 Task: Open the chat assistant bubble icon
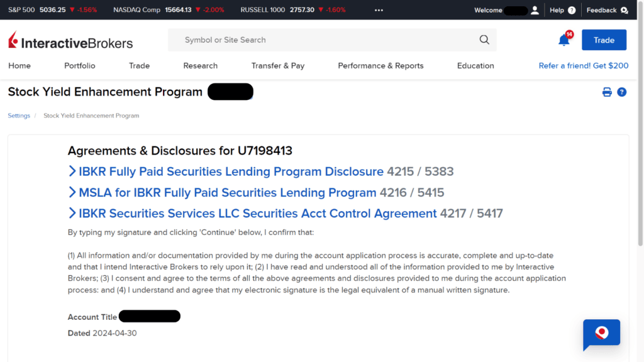coord(601,334)
